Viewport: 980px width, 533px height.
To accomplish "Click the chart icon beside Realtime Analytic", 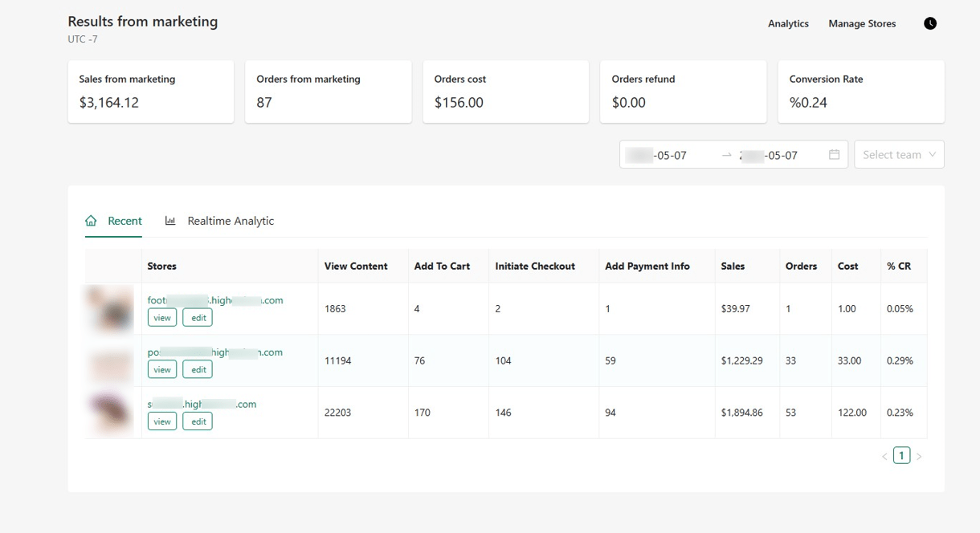I will pos(169,220).
